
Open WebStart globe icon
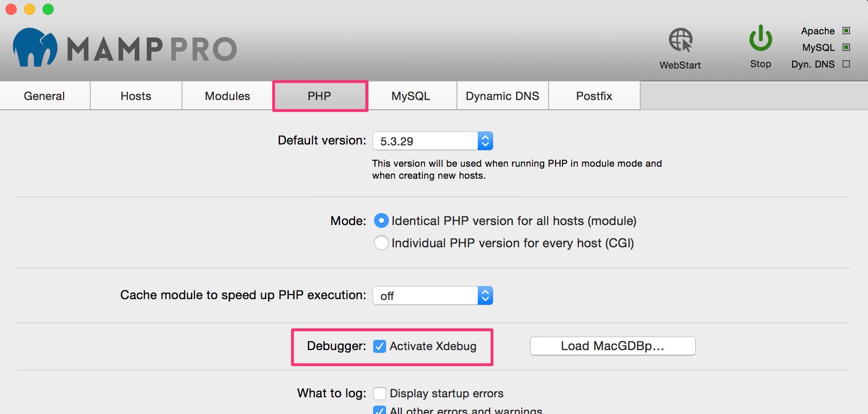[x=681, y=40]
